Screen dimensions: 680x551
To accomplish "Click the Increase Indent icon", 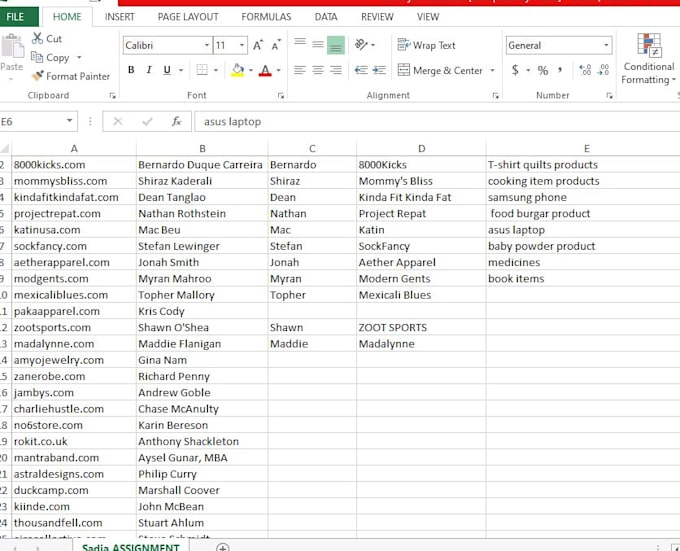I will pyautogui.click(x=379, y=70).
